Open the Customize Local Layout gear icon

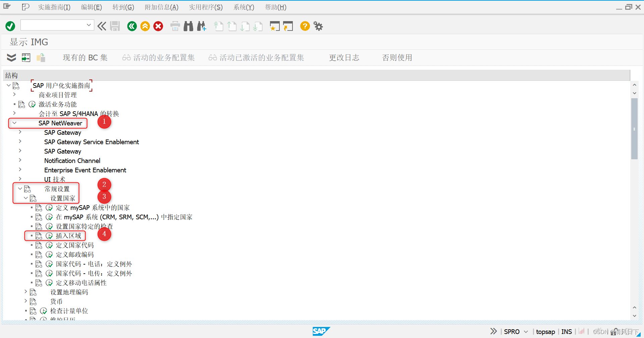pyautogui.click(x=318, y=26)
